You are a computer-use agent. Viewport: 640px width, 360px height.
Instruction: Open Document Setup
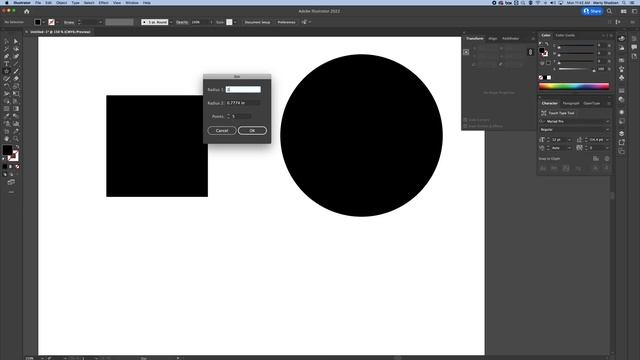[x=257, y=22]
